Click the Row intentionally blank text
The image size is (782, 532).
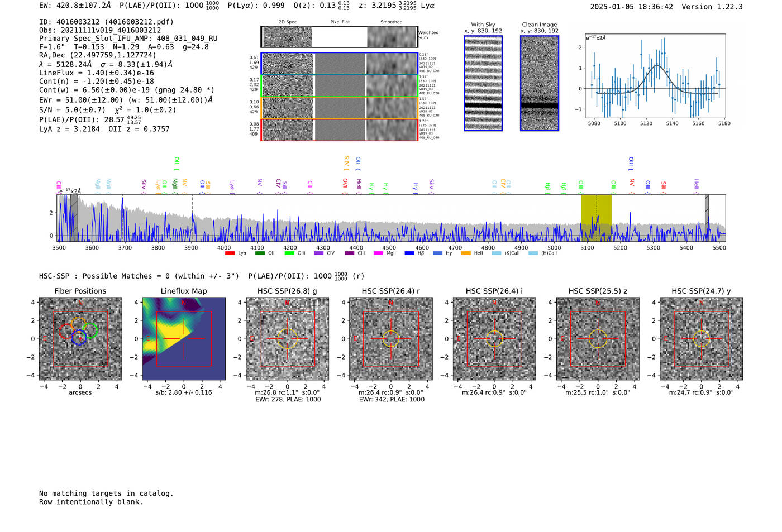tap(91, 502)
